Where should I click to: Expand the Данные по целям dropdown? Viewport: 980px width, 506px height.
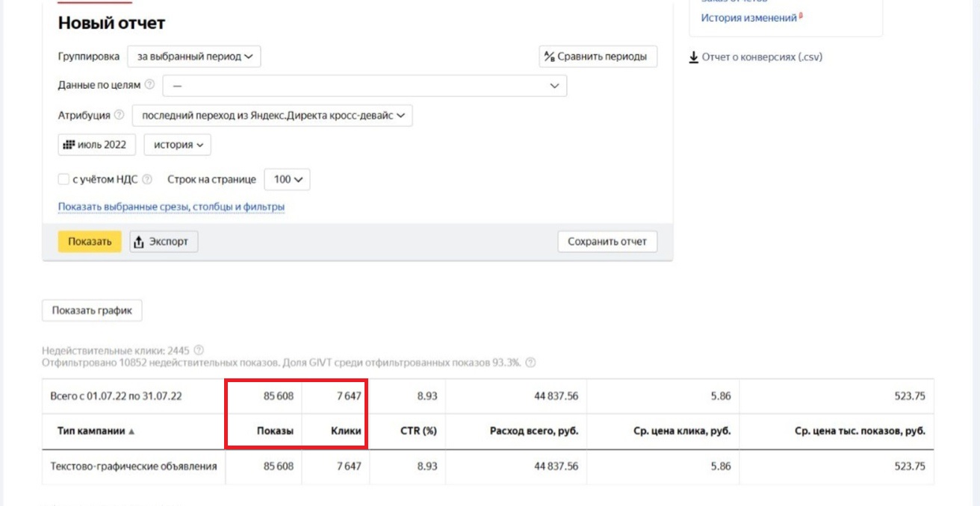365,86
